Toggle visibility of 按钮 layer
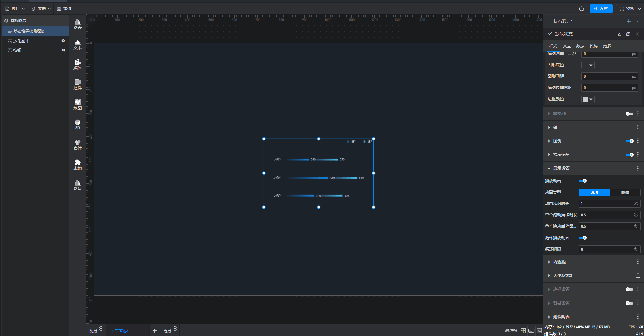The image size is (644, 336). [x=63, y=50]
